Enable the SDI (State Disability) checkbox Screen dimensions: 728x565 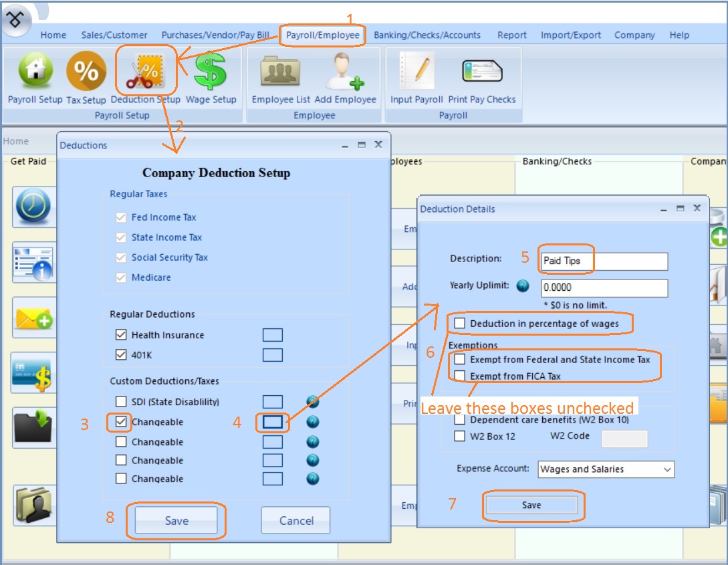click(x=121, y=402)
